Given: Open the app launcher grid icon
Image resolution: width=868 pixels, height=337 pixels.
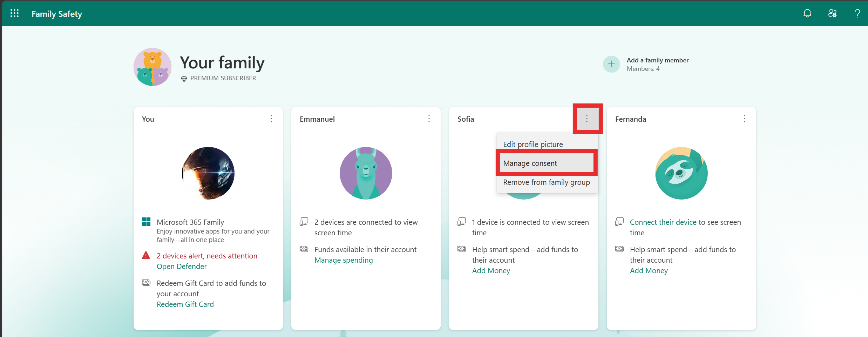Looking at the screenshot, I should (x=14, y=13).
